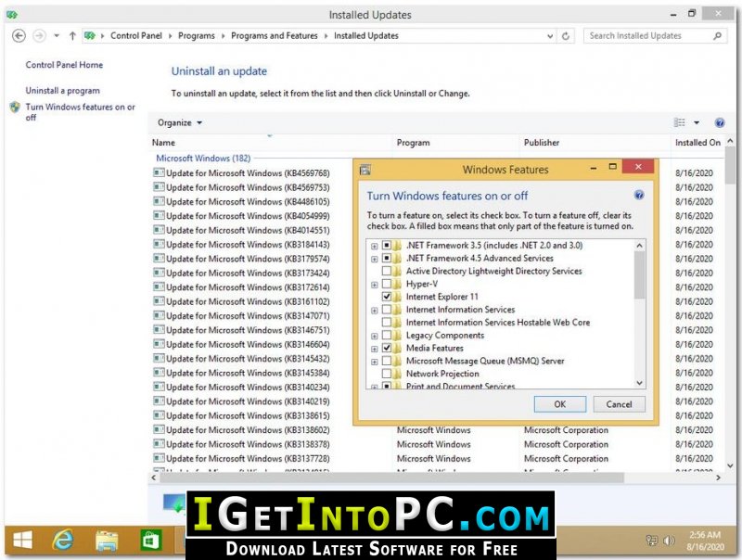This screenshot has height=560, width=742.
Task: Open the view options dropdown arrow
Action: [x=697, y=123]
